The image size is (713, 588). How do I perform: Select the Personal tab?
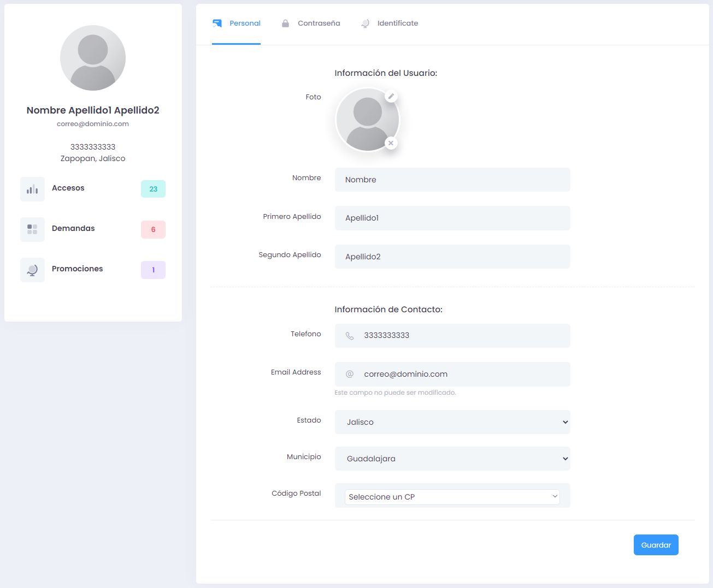[x=244, y=23]
